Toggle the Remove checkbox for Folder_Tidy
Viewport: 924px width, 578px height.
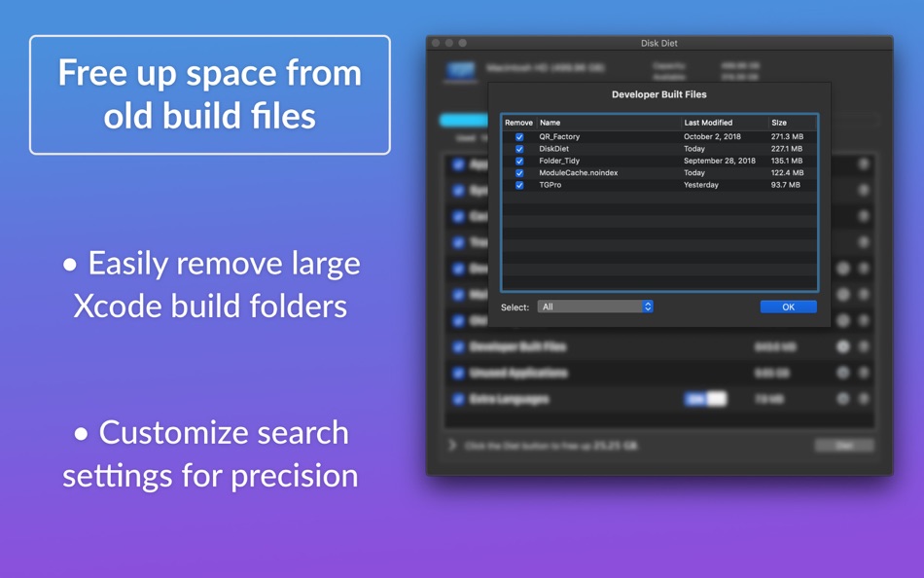pyautogui.click(x=519, y=161)
